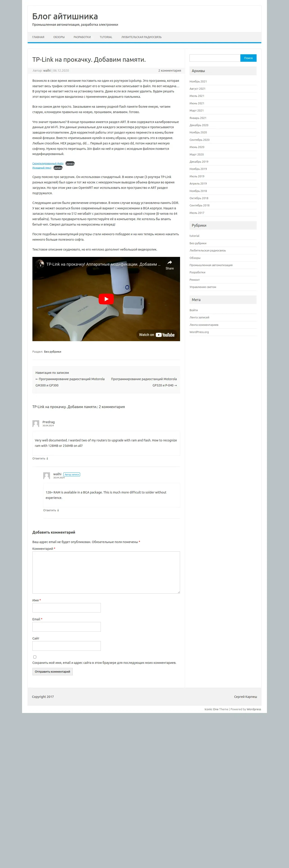Focus the Комментарий text area
This screenshot has height=868, width=289.
(x=106, y=572)
